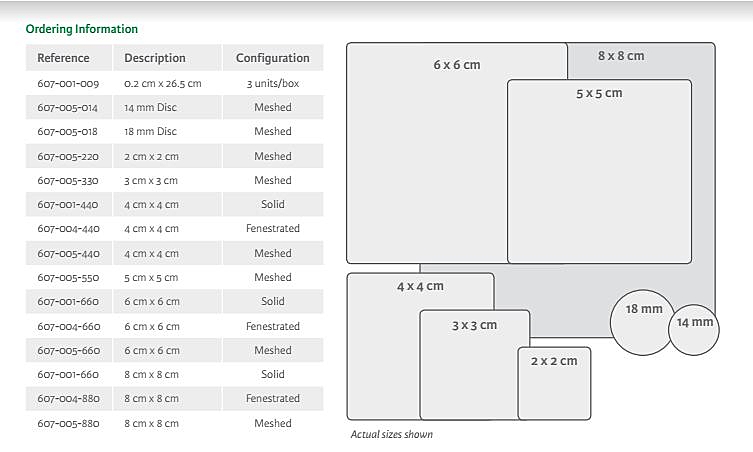This screenshot has height=452, width=753.
Task: Click the 3 units/box configuration cell
Action: (x=273, y=83)
